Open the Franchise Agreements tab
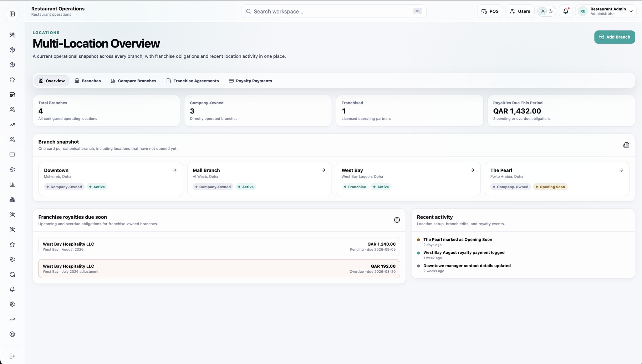 [193, 81]
